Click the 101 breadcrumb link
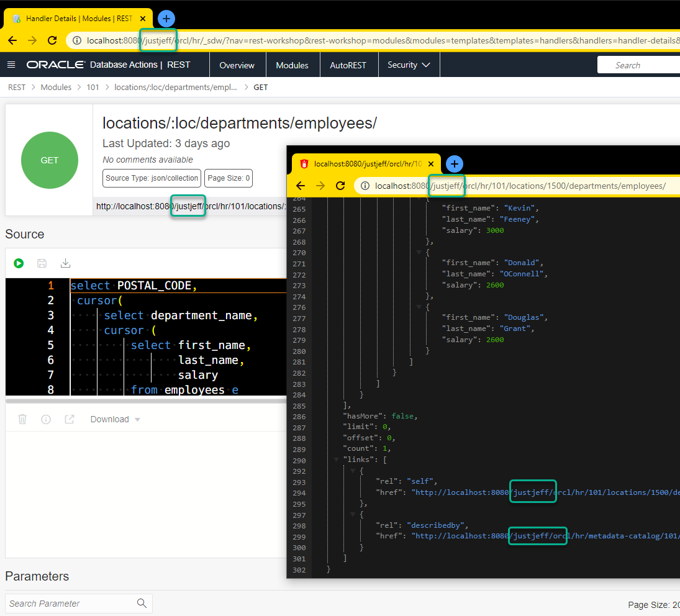Image resolution: width=680 pixels, height=616 pixels. [93, 87]
